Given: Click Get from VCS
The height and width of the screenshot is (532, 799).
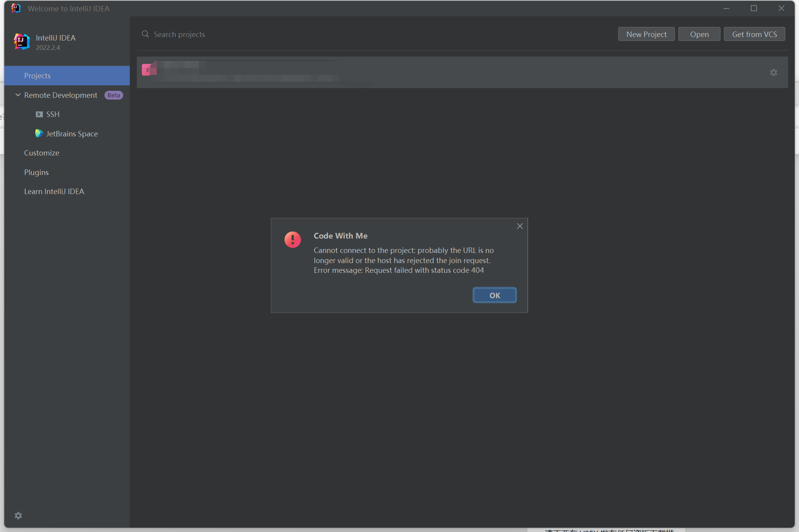Looking at the screenshot, I should [x=754, y=34].
